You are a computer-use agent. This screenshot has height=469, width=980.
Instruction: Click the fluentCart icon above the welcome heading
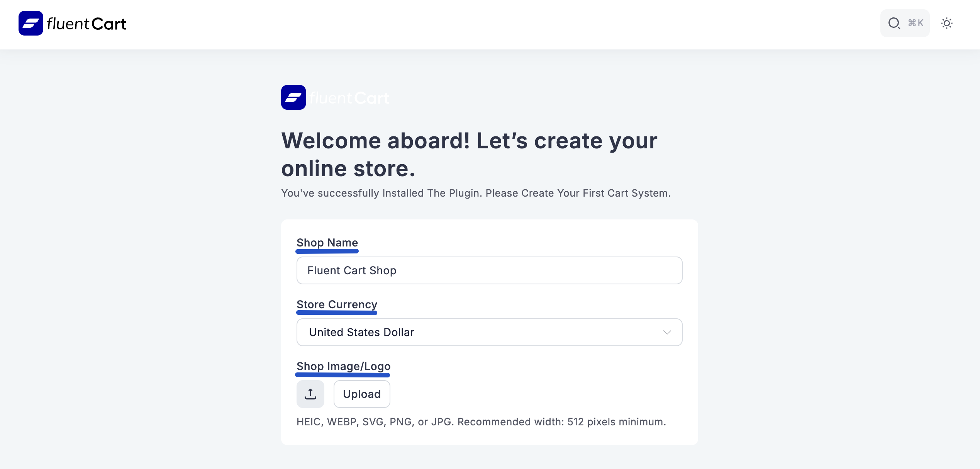click(293, 97)
